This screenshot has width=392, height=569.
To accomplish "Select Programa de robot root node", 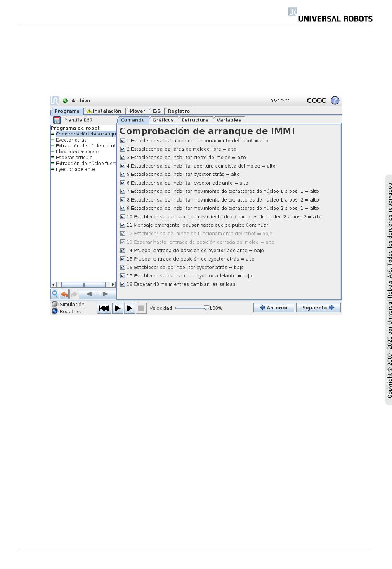I will click(76, 128).
